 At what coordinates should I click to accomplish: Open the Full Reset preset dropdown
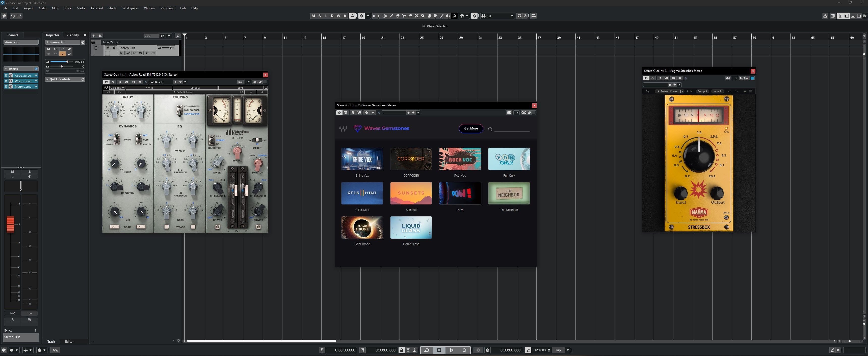185,82
